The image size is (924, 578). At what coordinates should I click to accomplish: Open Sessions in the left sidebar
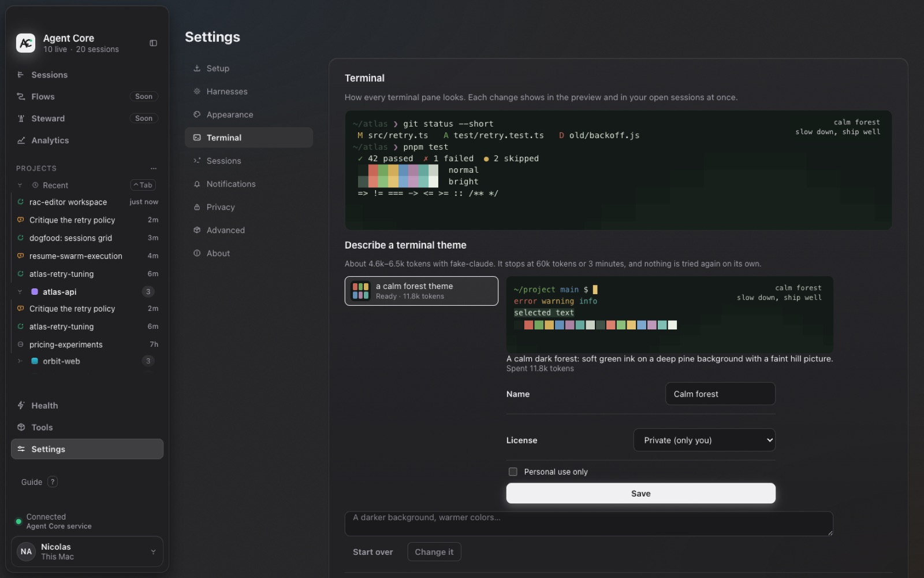[x=87, y=75]
